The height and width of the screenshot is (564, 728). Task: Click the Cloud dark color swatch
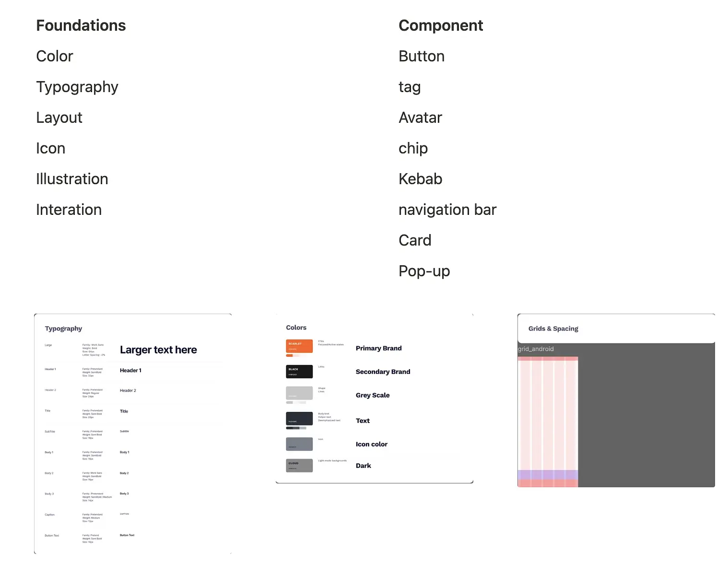pos(299,466)
